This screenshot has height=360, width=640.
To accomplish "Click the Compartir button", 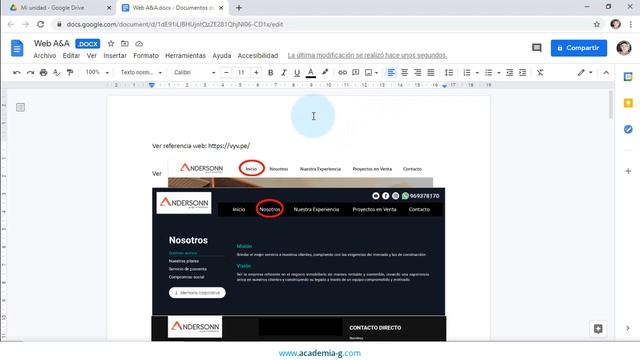I will point(578,48).
